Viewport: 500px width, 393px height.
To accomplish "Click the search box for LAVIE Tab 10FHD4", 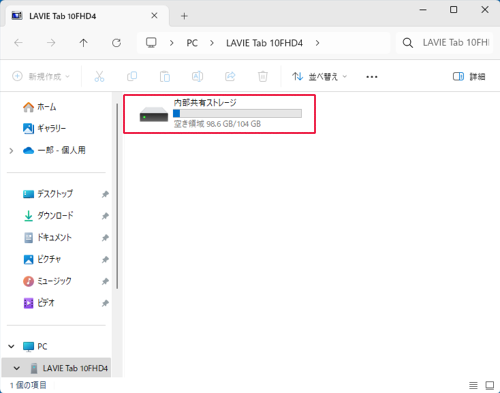I will click(446, 43).
